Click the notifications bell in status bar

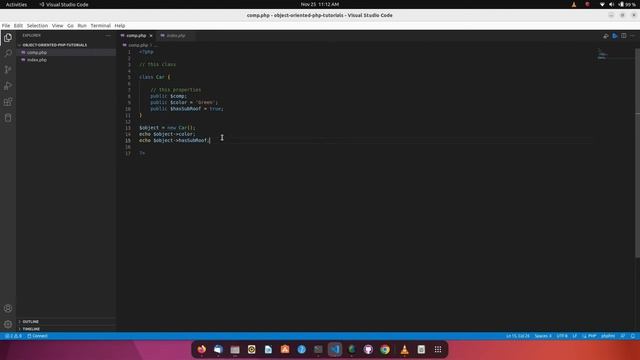pyautogui.click(x=633, y=336)
